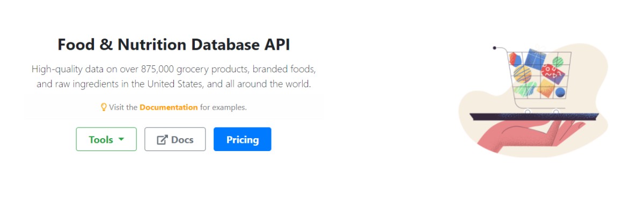Open the Docs button
This screenshot has height=211, width=644.
pos(175,139)
